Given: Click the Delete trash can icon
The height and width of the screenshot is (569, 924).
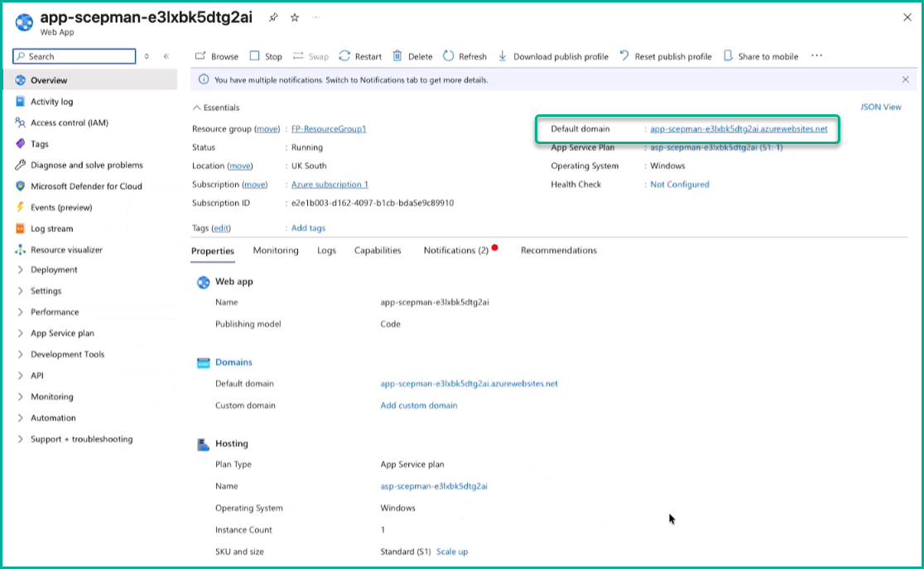Looking at the screenshot, I should 397,56.
